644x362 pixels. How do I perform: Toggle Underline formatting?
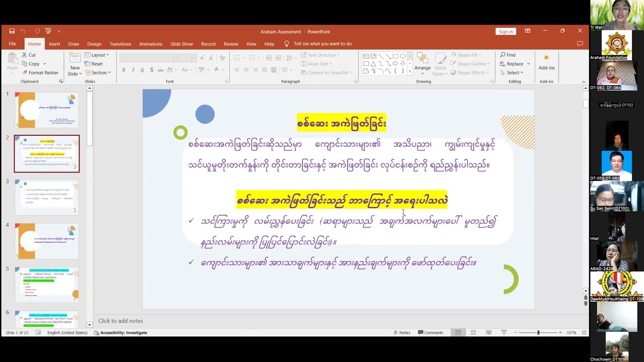[142, 70]
